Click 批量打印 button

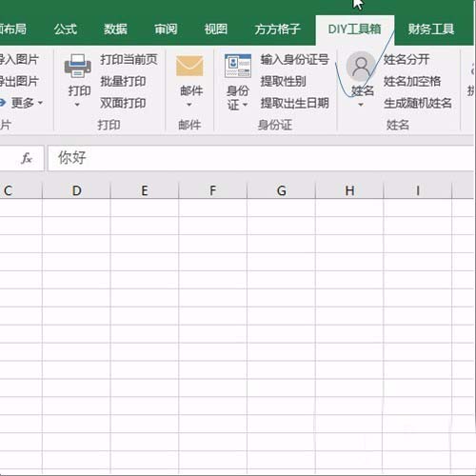point(123,82)
